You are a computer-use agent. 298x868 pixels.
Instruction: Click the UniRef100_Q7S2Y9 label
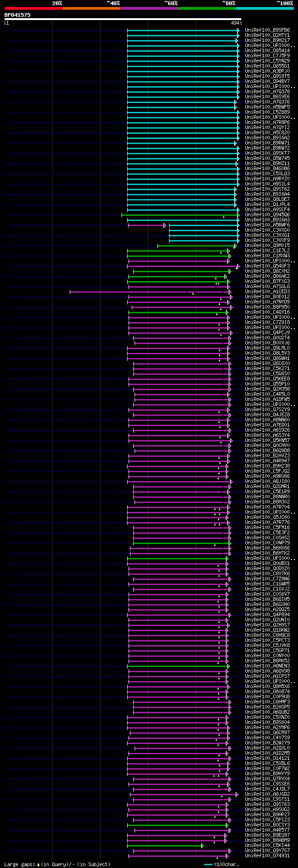pyautogui.click(x=267, y=410)
